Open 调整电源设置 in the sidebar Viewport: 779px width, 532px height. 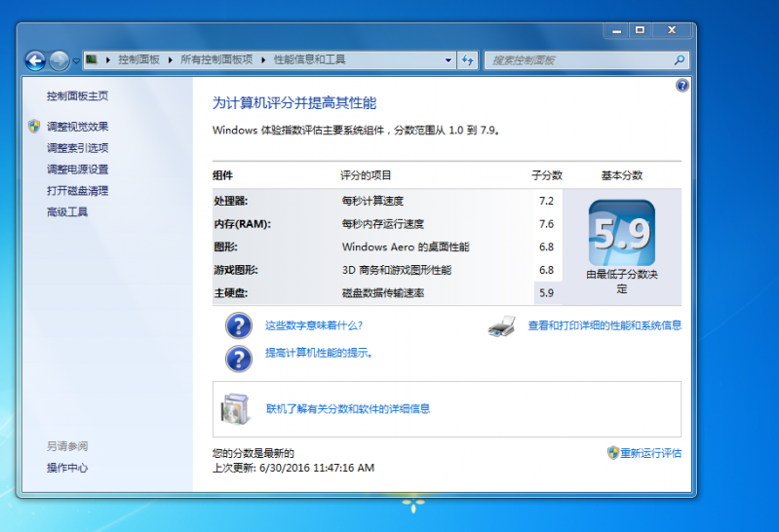coord(77,170)
